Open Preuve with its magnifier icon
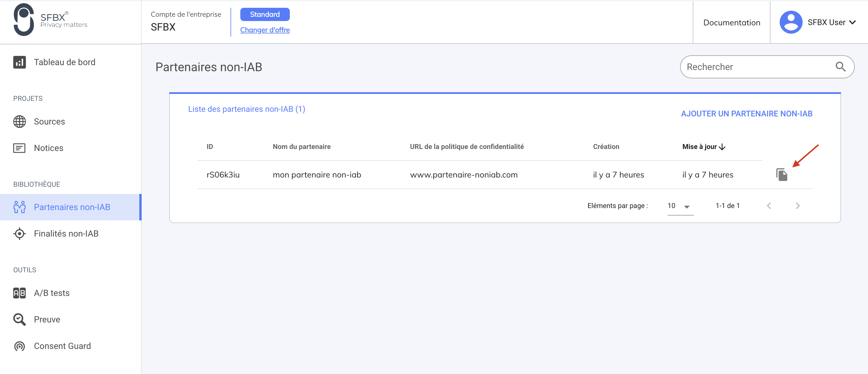 (19, 319)
